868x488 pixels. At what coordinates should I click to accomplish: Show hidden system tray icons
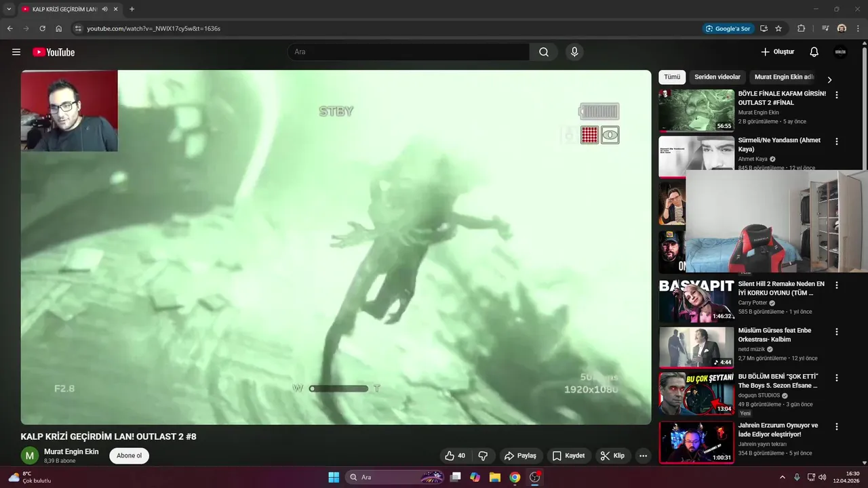coord(782,477)
